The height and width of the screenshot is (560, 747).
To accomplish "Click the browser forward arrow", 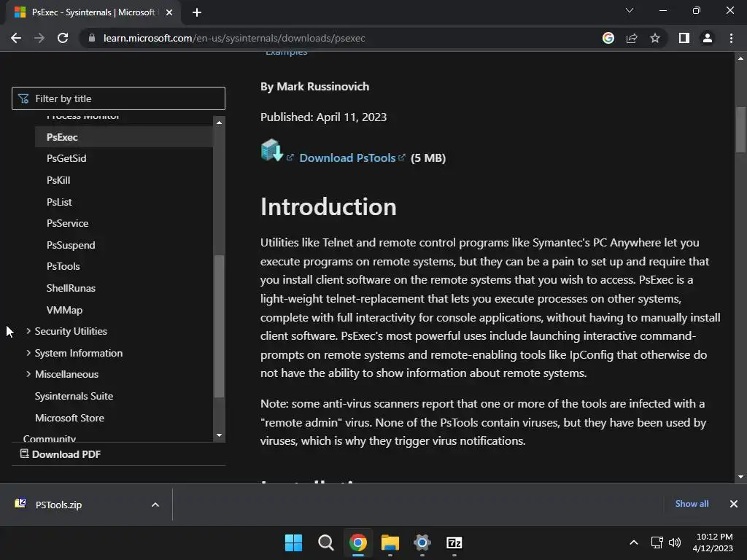I will [x=39, y=38].
